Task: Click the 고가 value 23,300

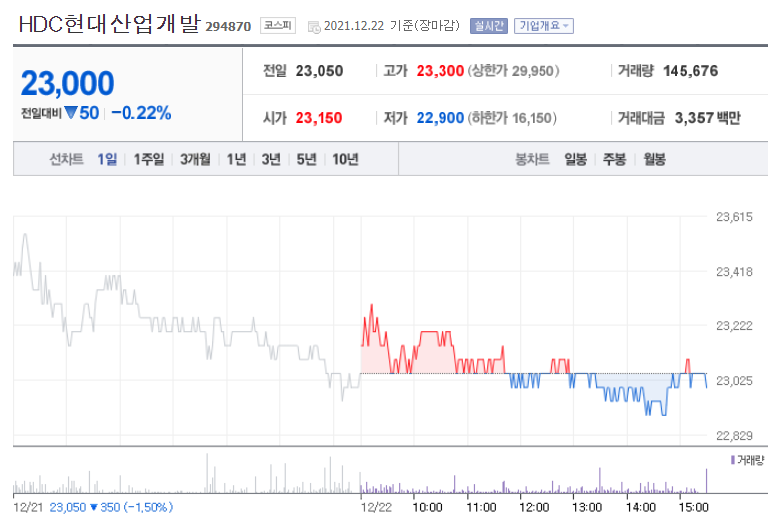Action: pos(440,71)
